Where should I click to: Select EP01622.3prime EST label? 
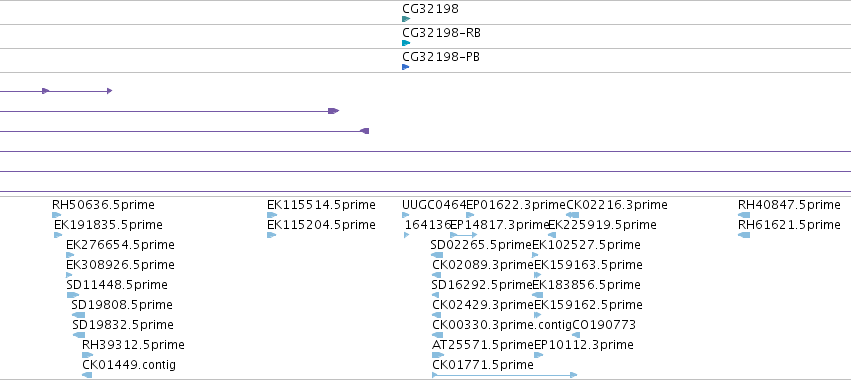click(516, 205)
